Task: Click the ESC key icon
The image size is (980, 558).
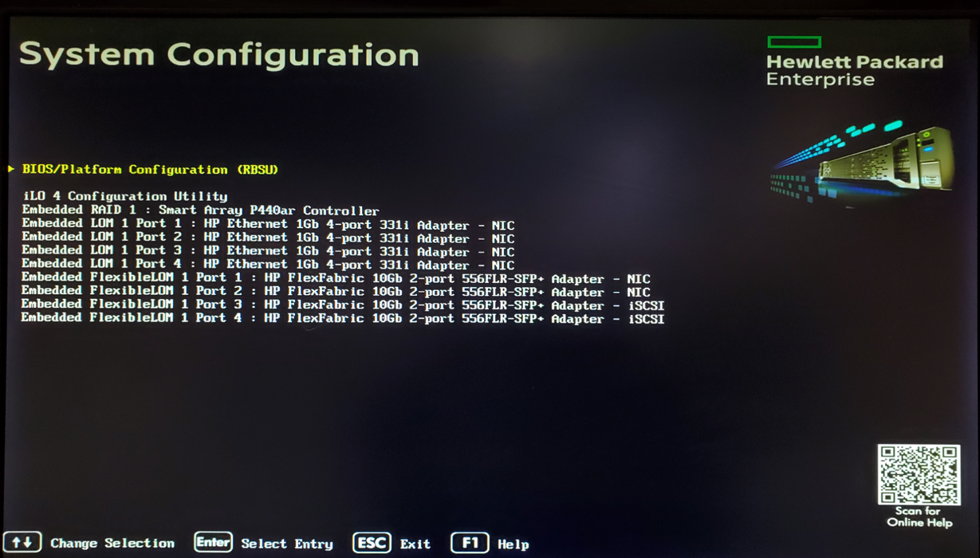Action: point(372,543)
